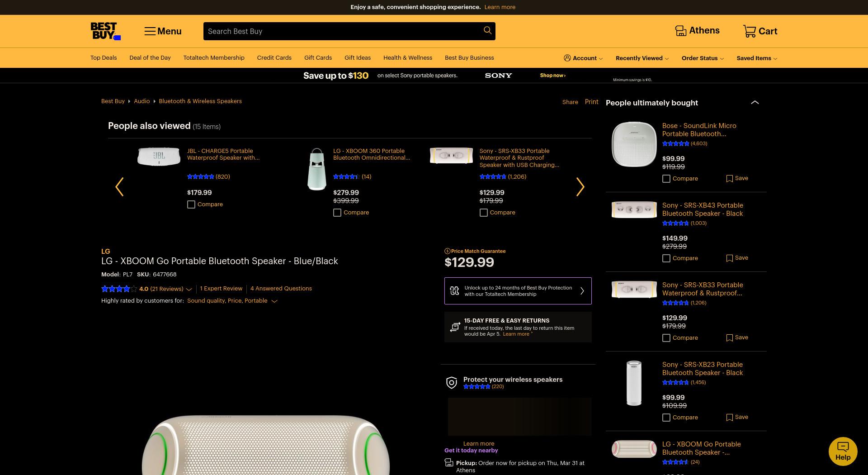The height and width of the screenshot is (475, 868).
Task: Click the Totaltech protection banner arrow
Action: (582, 291)
